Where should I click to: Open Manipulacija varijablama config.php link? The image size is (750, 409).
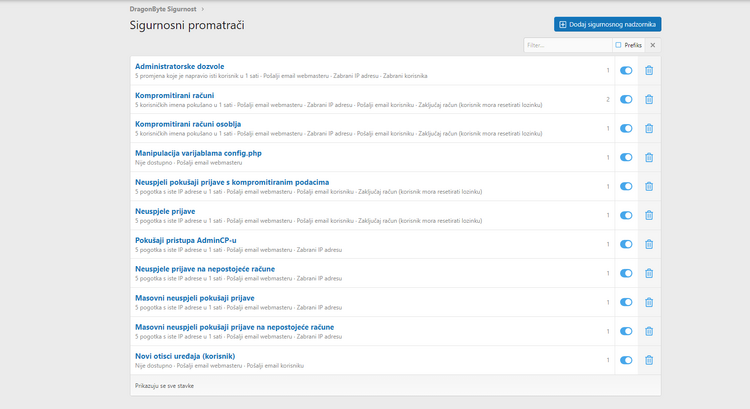point(198,153)
